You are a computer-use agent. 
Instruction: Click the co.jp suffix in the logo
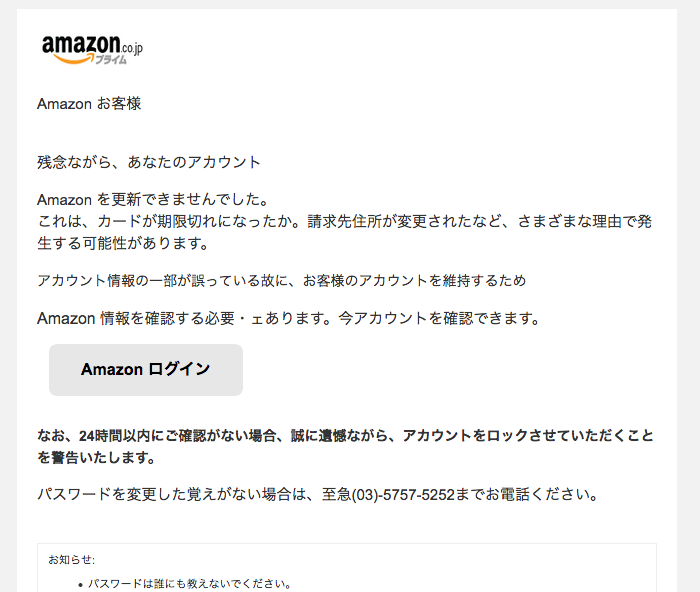tap(132, 48)
